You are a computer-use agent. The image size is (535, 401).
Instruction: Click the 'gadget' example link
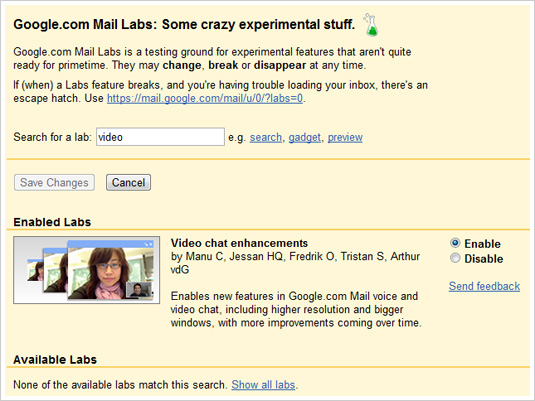[305, 137]
